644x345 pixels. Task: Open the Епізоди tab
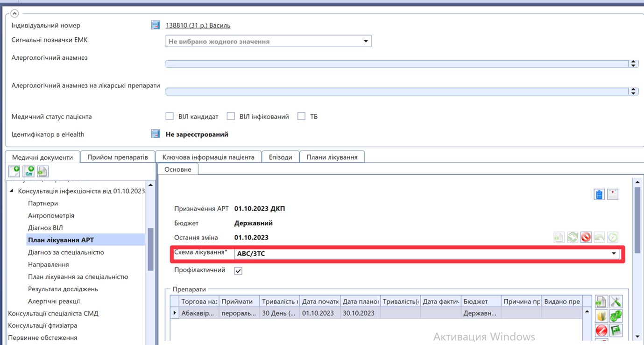click(x=280, y=157)
